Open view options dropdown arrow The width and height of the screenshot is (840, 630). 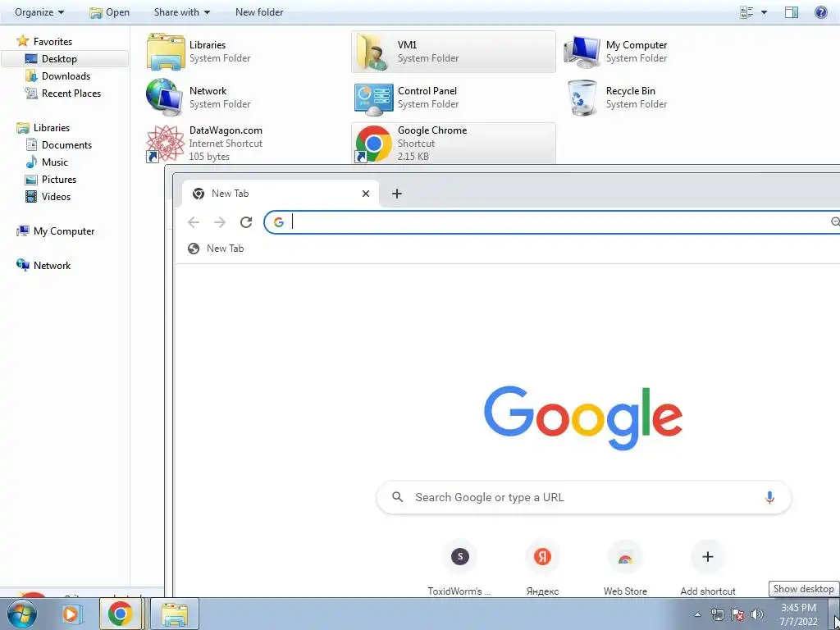coord(764,12)
